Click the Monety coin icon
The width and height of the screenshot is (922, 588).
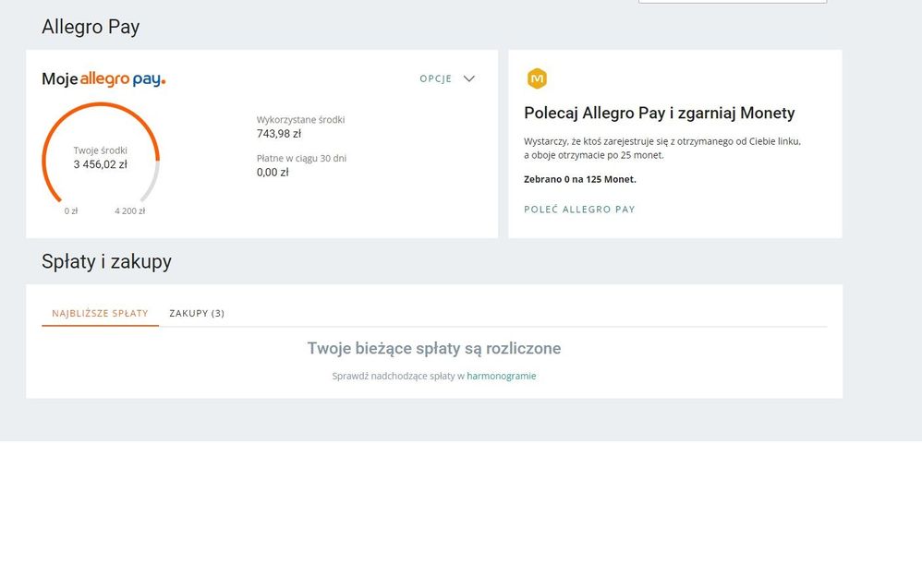point(537,78)
